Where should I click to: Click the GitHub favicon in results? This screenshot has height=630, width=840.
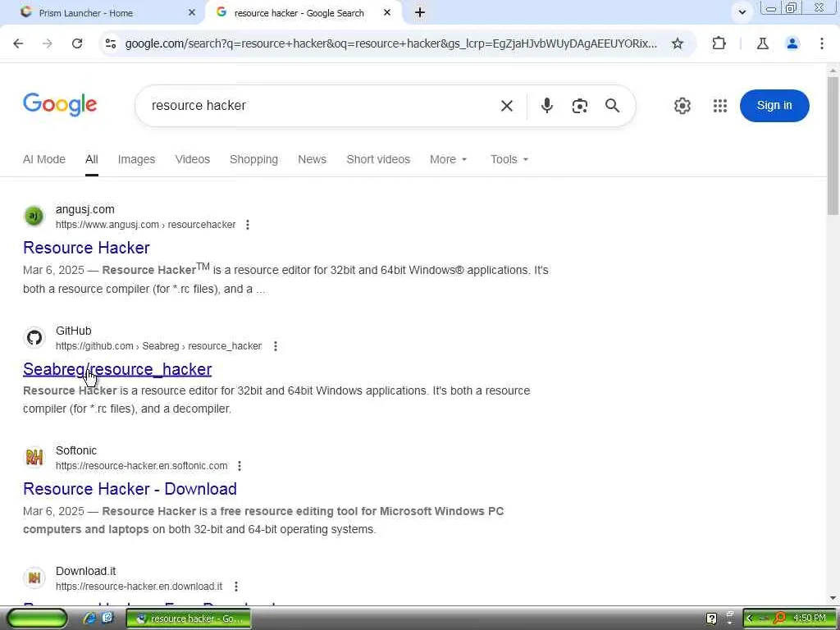34,337
